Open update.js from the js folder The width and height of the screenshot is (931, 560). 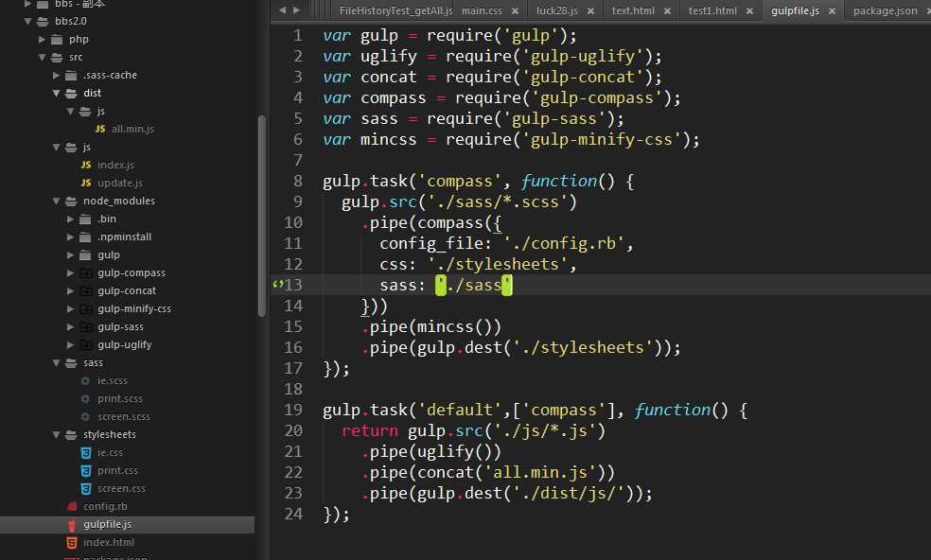[120, 183]
